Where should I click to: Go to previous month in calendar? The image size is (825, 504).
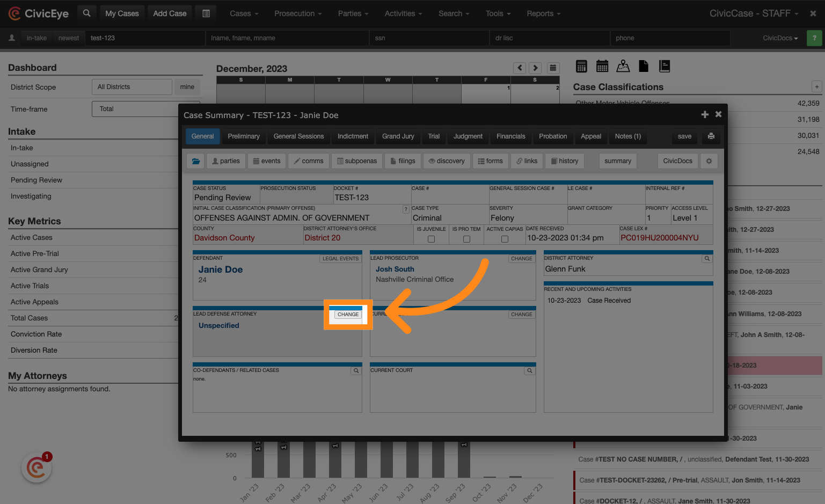(x=519, y=68)
